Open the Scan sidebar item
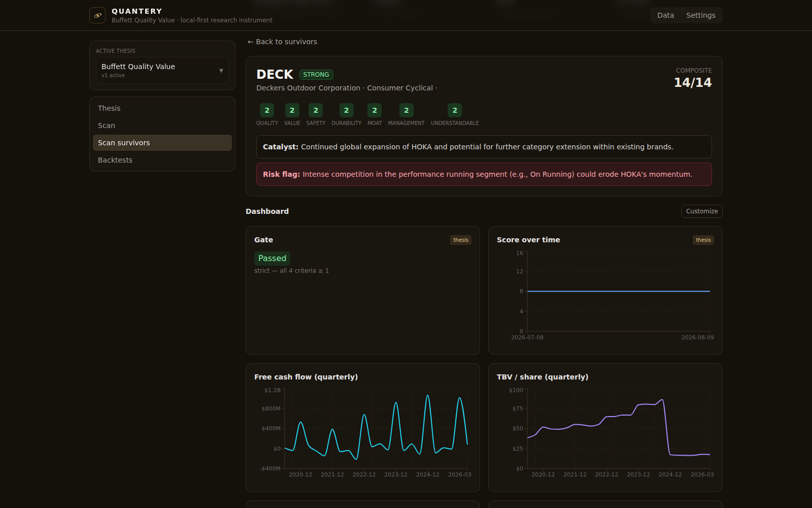The height and width of the screenshot is (508, 812). pos(162,125)
